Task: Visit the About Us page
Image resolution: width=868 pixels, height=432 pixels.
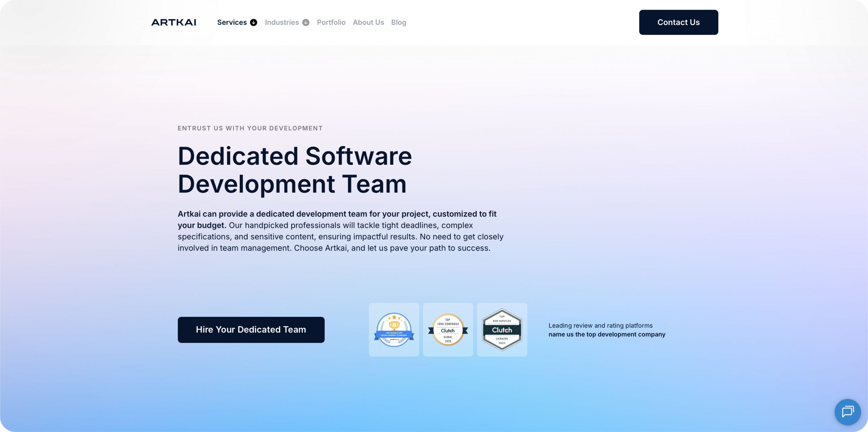Action: click(368, 22)
